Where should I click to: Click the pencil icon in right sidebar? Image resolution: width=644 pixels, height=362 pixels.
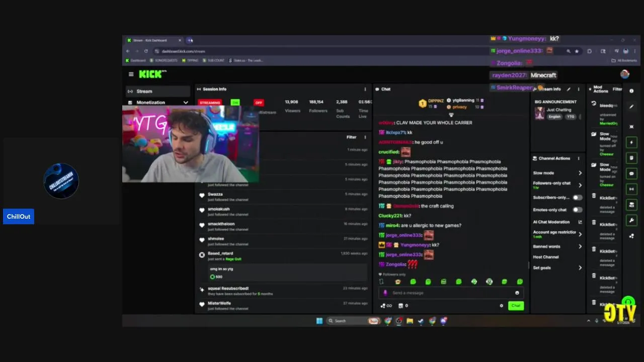[631, 107]
